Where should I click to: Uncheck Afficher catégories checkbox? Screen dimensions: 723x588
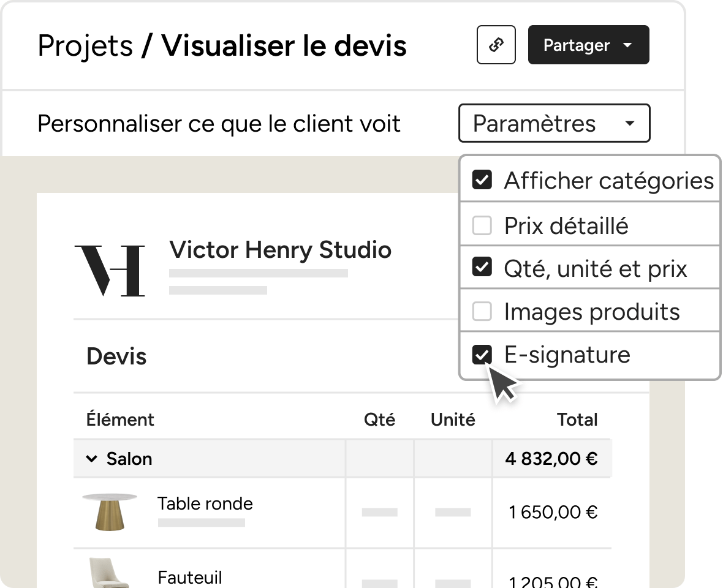pyautogui.click(x=482, y=179)
